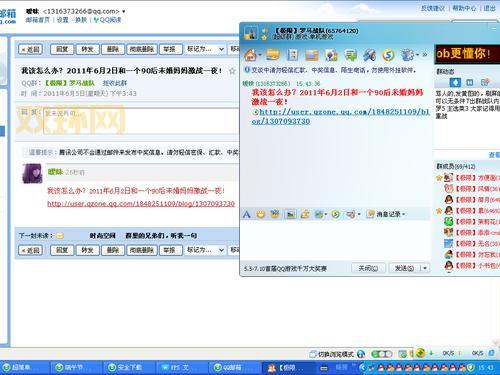The height and width of the screenshot is (375, 500).
Task: Open the font letter A formatting tool
Action: pos(247,214)
